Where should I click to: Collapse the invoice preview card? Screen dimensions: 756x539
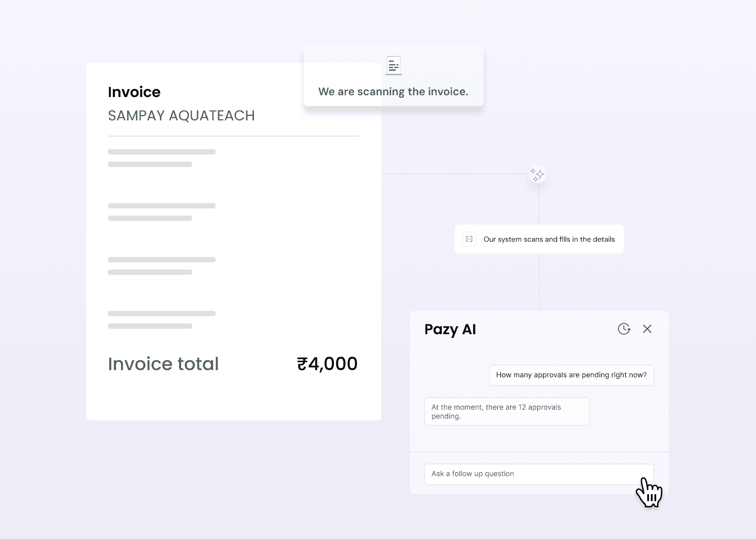tap(233, 243)
